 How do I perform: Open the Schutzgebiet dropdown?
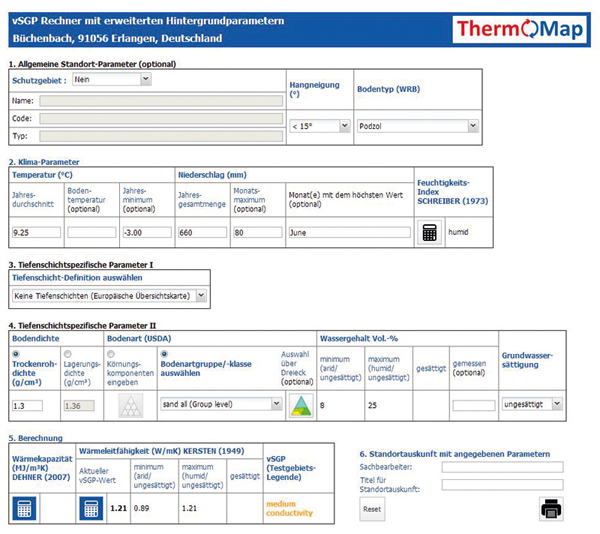click(112, 80)
